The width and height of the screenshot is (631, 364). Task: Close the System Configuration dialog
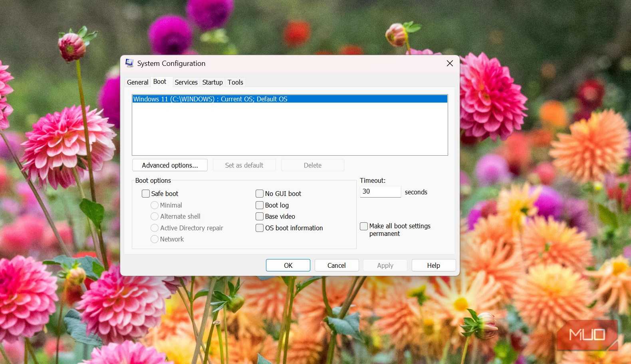click(450, 63)
